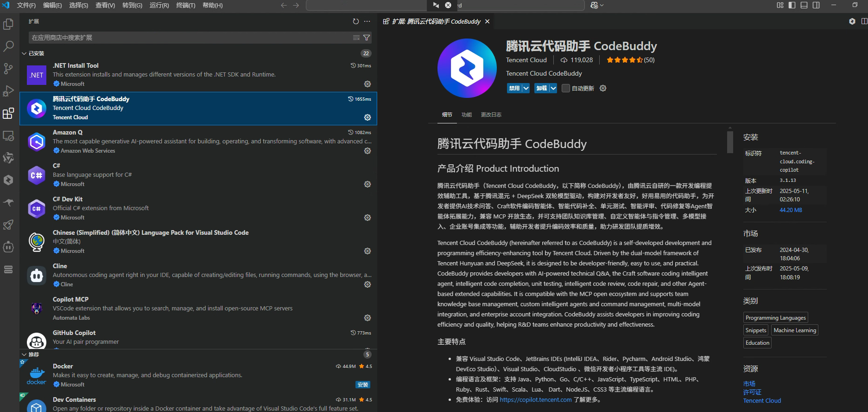The width and height of the screenshot is (868, 412).
Task: Open manage gear for .NET Install Tool
Action: [367, 84]
